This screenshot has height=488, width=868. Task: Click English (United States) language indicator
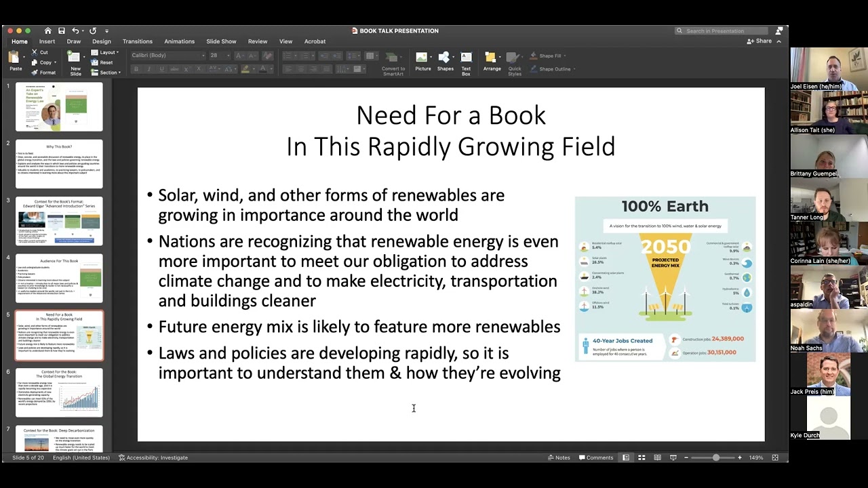coord(81,457)
